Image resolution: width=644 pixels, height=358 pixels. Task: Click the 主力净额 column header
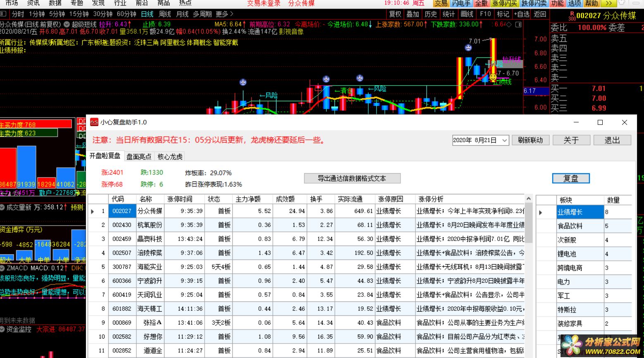(253, 199)
